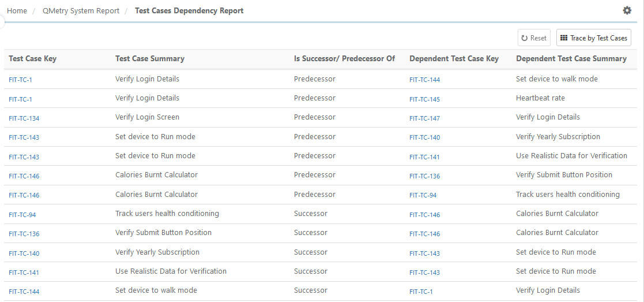Open dependent key FIT-TC-146 in the FIT-TC-94 row
This screenshot has width=644, height=302.
(425, 215)
